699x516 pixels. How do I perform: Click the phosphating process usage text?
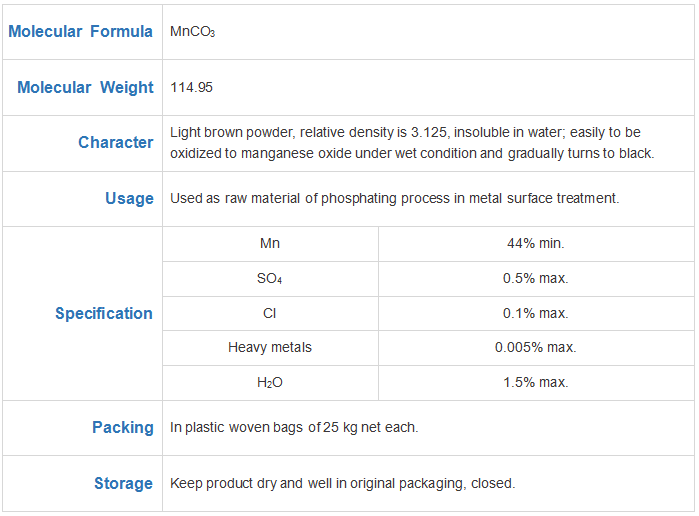click(395, 198)
